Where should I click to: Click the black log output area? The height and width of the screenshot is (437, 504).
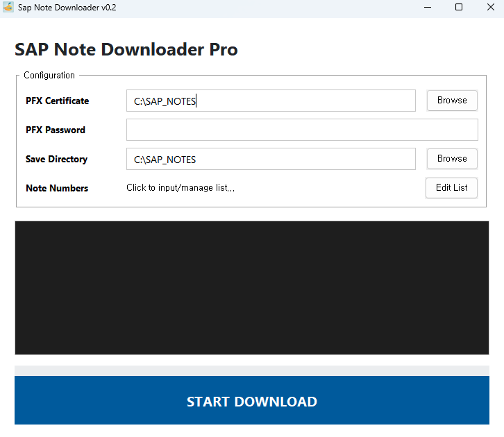point(252,288)
